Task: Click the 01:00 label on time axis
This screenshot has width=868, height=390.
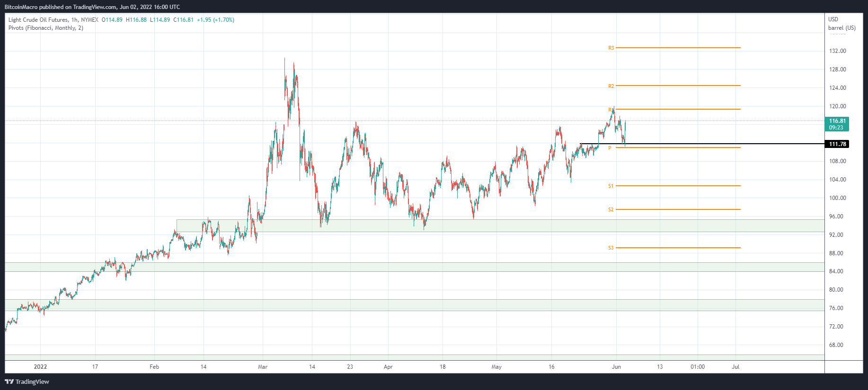Action: tap(698, 367)
